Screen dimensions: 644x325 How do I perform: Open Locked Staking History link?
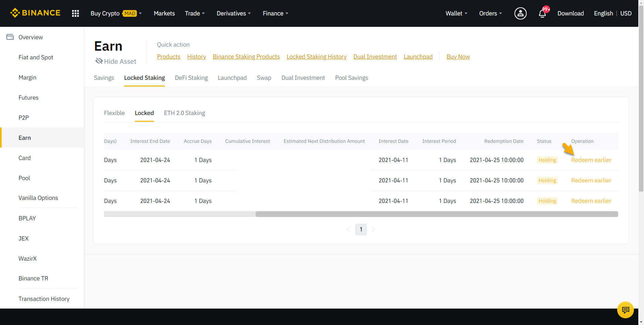317,57
